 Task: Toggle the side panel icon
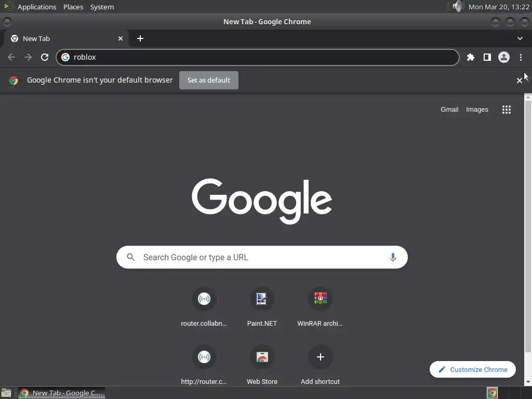(x=487, y=57)
